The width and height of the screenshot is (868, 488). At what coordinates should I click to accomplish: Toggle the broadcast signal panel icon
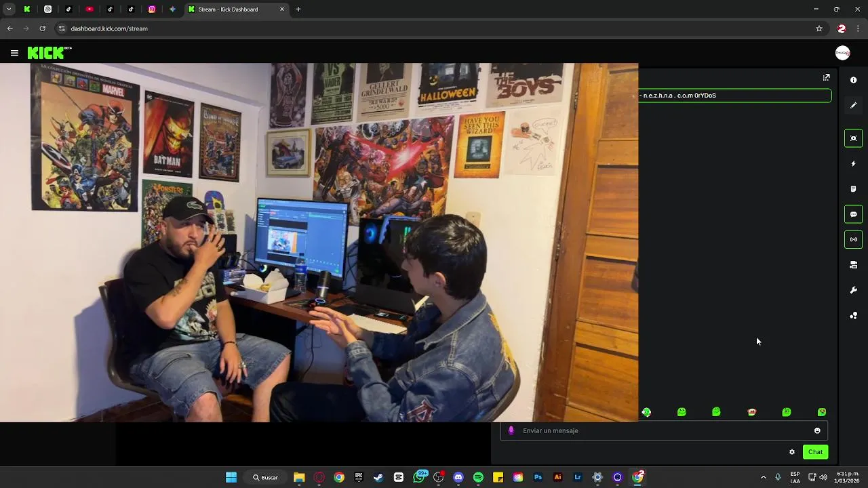click(853, 239)
